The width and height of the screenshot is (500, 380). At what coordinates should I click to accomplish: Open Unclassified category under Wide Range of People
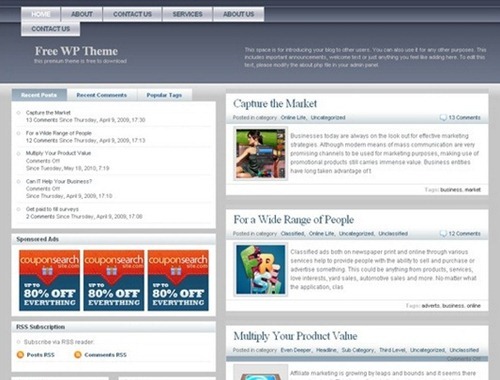[x=393, y=233]
